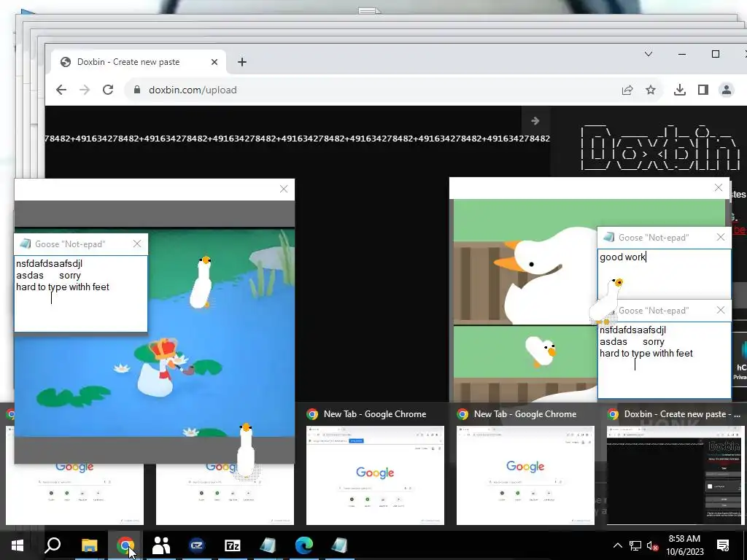This screenshot has height=560, width=747.
Task: Open the Windows Start menu
Action: (18, 545)
